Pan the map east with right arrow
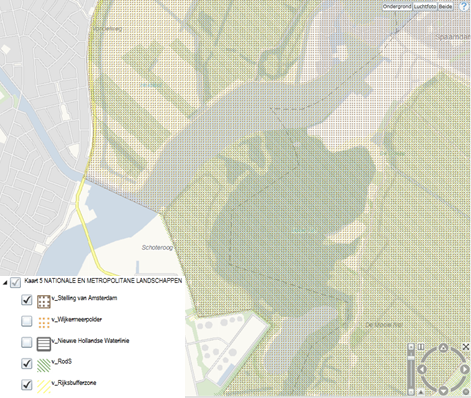Viewport: 471px width, 398px height. tap(464, 369)
